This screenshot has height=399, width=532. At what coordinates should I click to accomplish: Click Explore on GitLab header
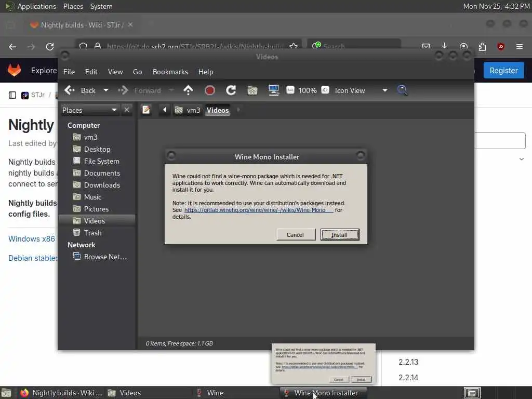tap(44, 71)
